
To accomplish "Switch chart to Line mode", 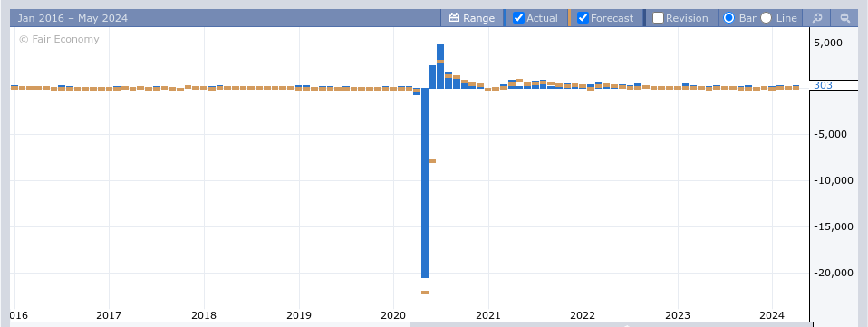I will tap(767, 18).
